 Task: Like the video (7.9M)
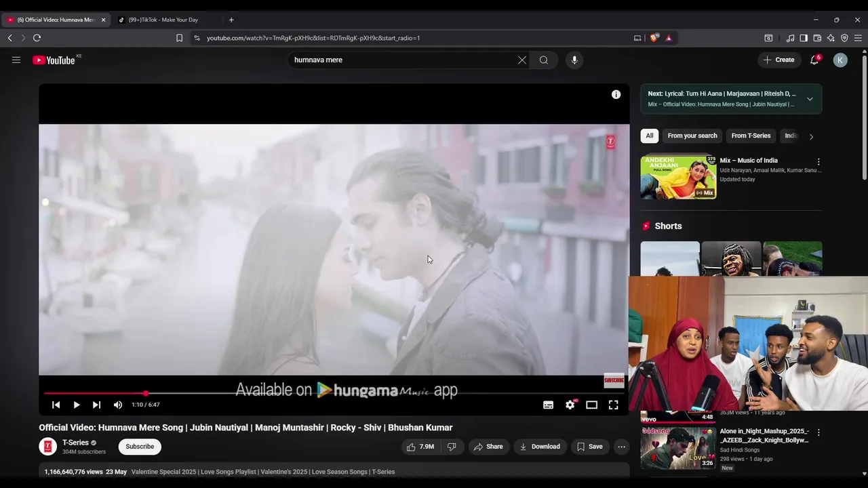coord(420,447)
